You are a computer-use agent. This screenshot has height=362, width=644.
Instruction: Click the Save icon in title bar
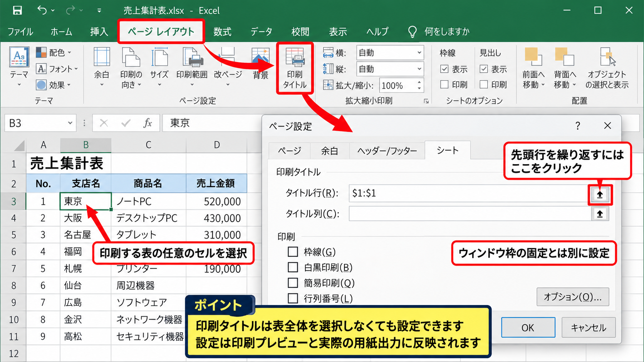17,10
